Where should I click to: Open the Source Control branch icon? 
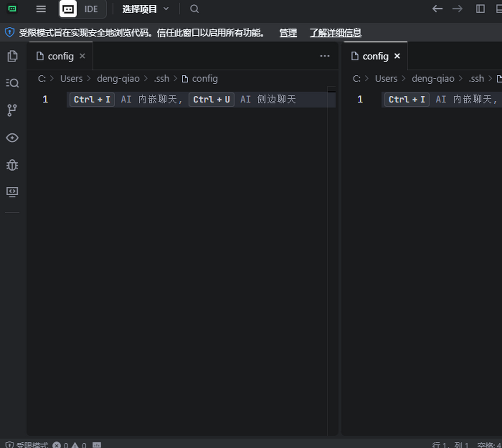click(x=13, y=110)
